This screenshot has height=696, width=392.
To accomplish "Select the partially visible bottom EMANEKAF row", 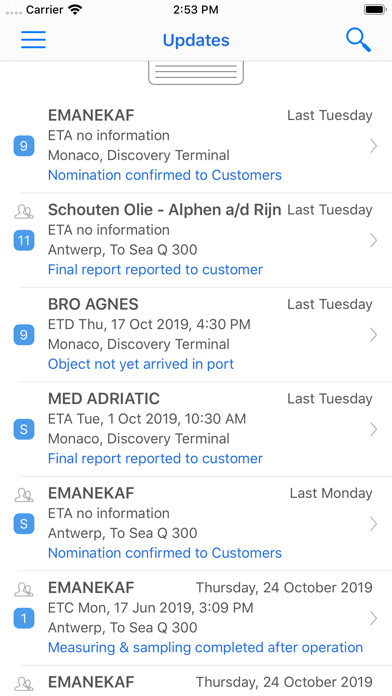I will (196, 681).
